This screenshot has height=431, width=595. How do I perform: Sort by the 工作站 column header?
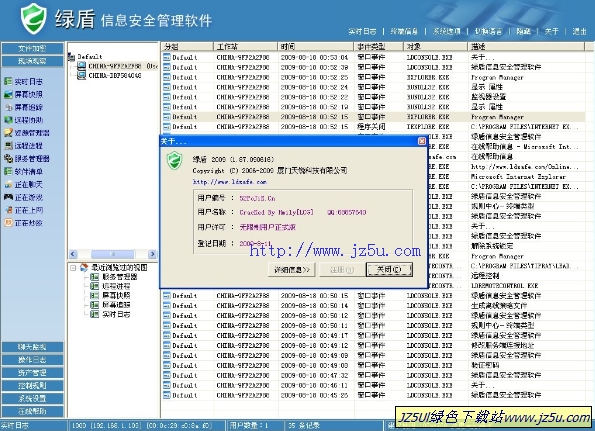point(246,47)
